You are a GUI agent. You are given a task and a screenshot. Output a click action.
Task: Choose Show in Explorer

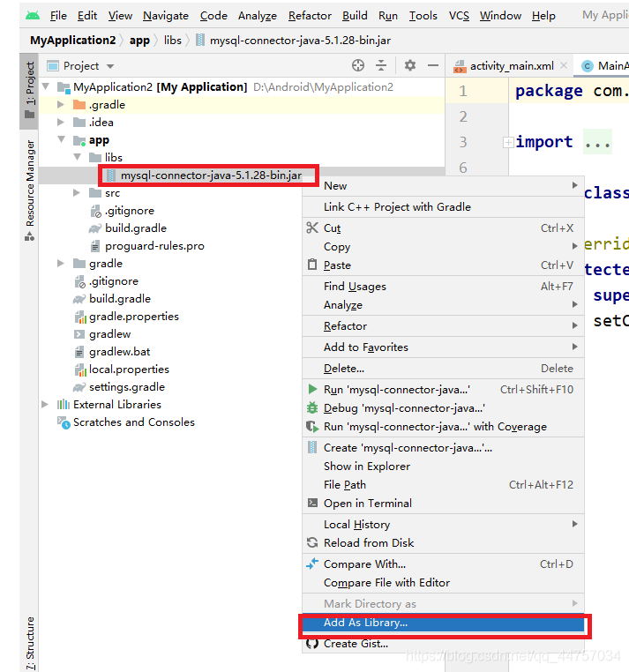366,466
